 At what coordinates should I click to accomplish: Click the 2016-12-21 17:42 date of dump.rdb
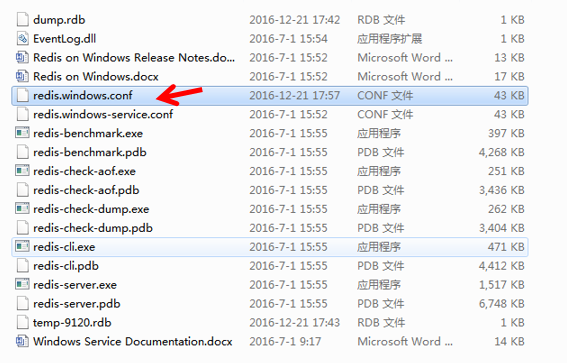pos(295,20)
